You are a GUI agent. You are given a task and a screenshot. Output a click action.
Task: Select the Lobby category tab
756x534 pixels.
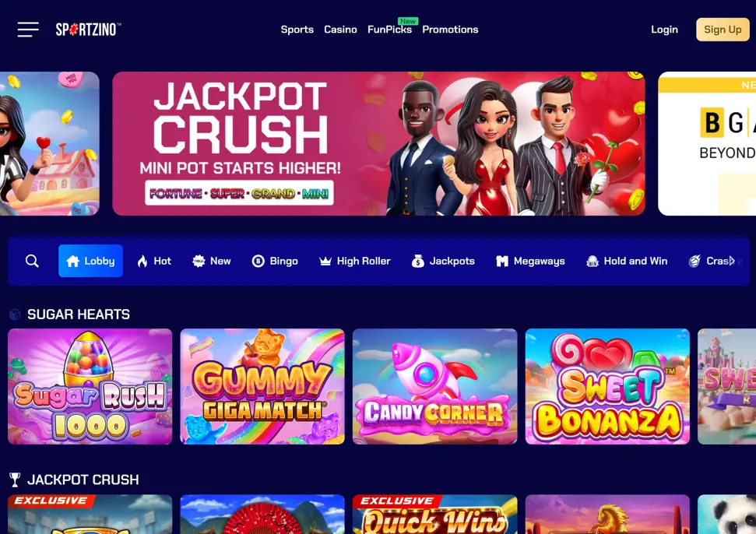click(90, 261)
